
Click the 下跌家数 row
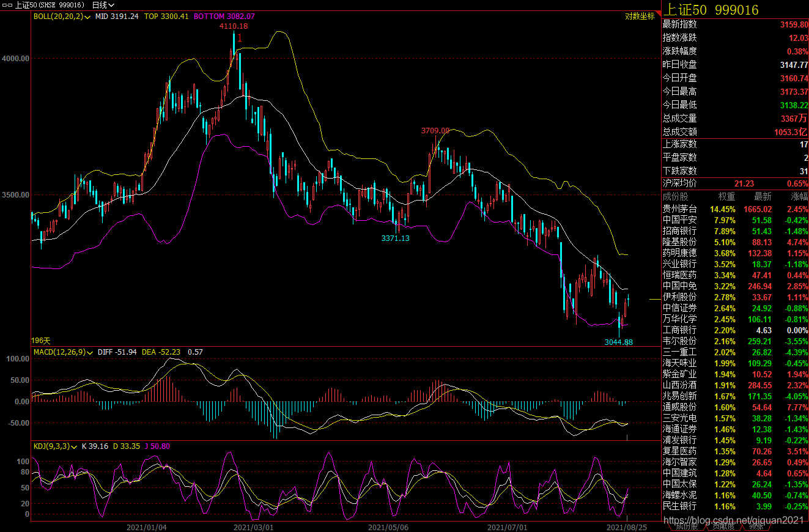coord(735,171)
